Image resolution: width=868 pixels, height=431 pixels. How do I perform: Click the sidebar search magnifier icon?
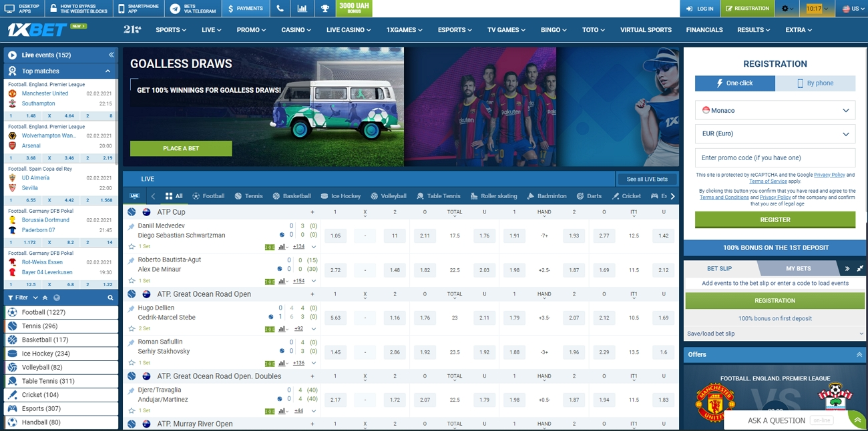pyautogui.click(x=111, y=298)
